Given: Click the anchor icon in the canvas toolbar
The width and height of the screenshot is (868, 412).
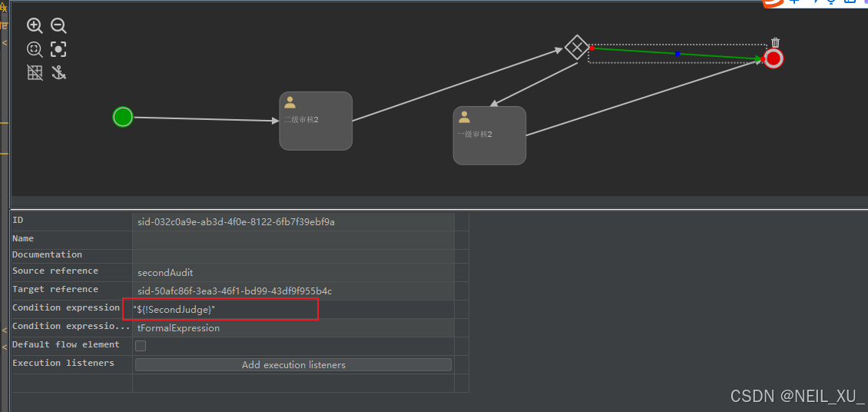Looking at the screenshot, I should pos(58,73).
